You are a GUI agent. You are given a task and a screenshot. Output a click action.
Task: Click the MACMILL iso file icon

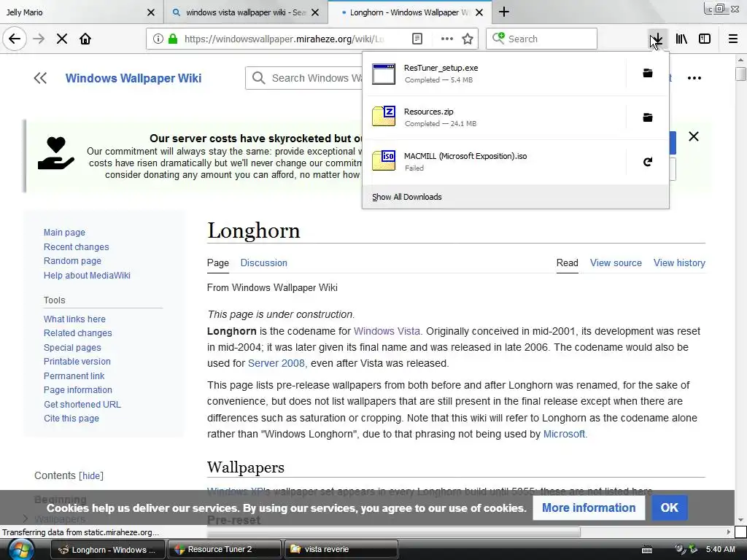384,160
